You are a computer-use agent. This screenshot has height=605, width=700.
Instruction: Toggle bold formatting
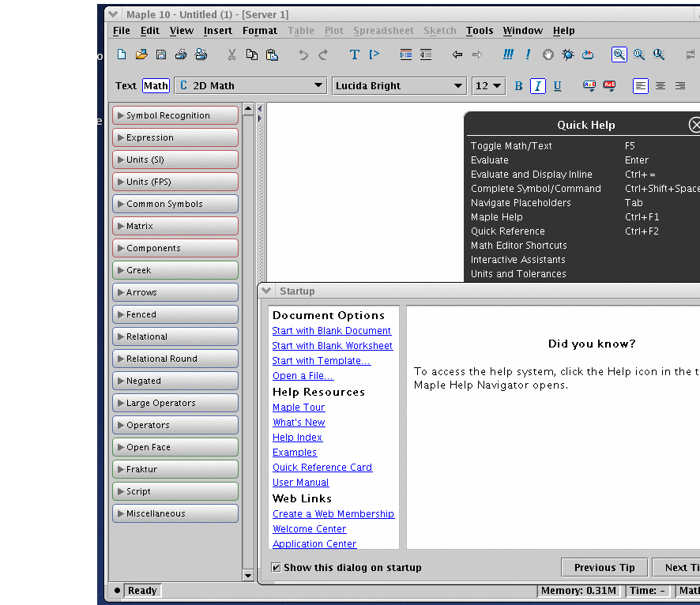(518, 85)
